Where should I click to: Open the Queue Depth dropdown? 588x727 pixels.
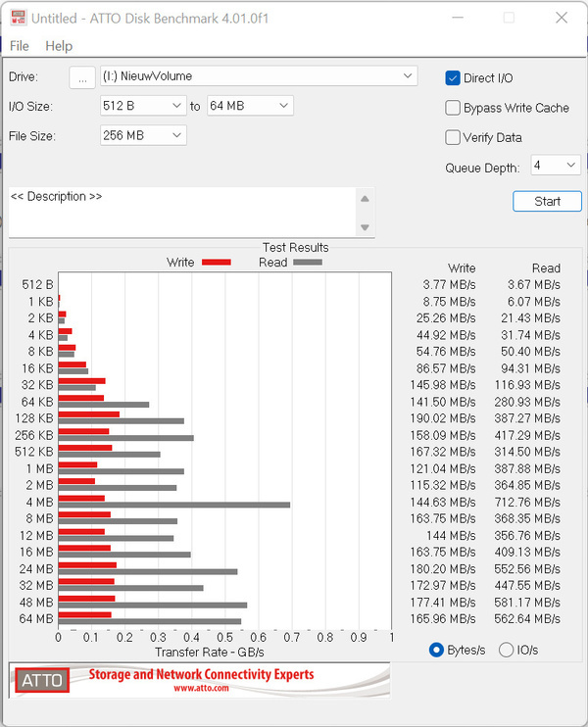556,165
